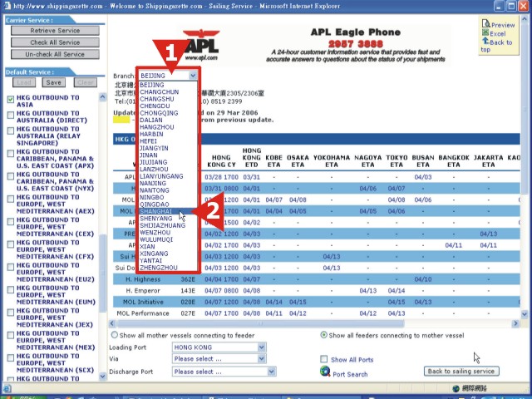
Task: Check the Caribbean, Panama (NYX) service
Action: click(x=11, y=176)
